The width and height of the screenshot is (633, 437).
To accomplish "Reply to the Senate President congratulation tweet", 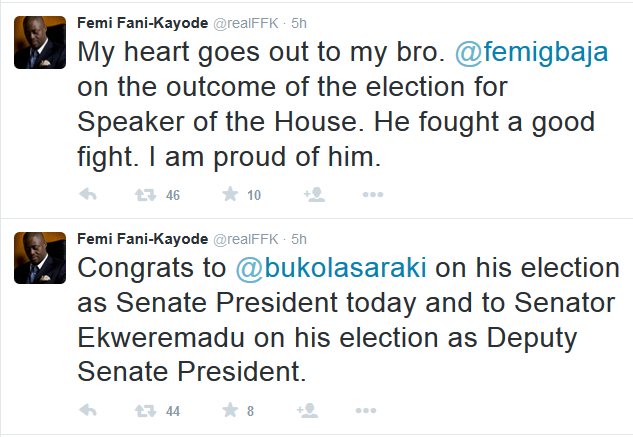I will pyautogui.click(x=88, y=409).
